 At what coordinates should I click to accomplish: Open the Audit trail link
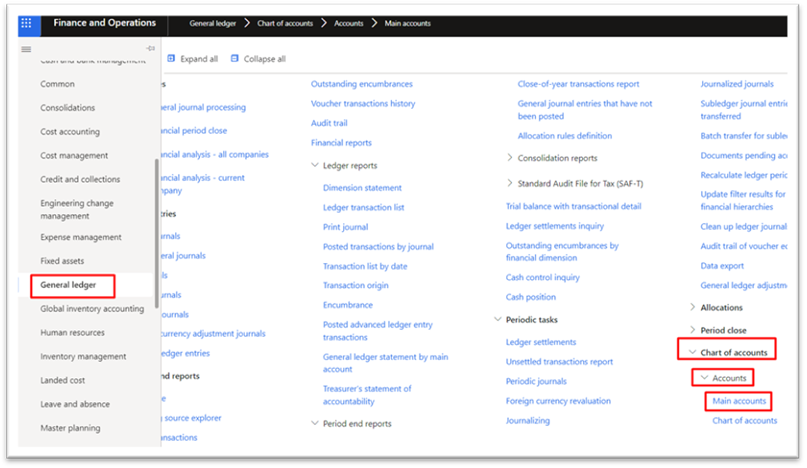point(329,123)
